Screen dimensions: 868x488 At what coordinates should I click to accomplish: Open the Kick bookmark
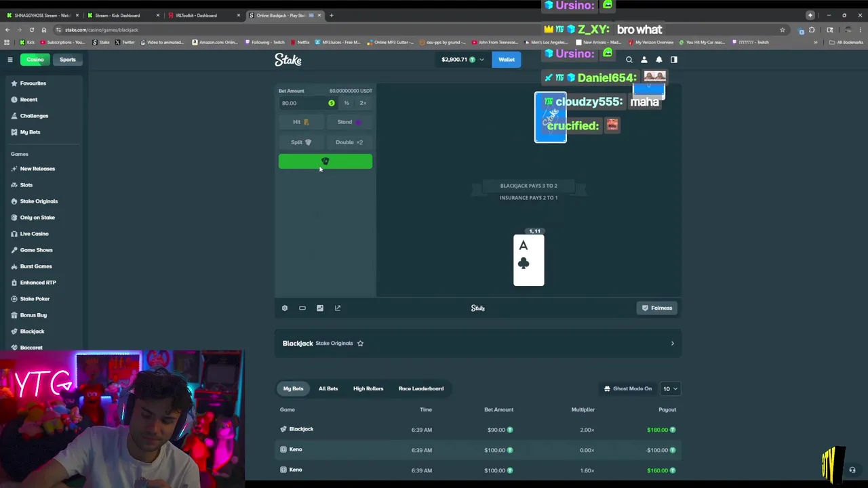pyautogui.click(x=26, y=42)
